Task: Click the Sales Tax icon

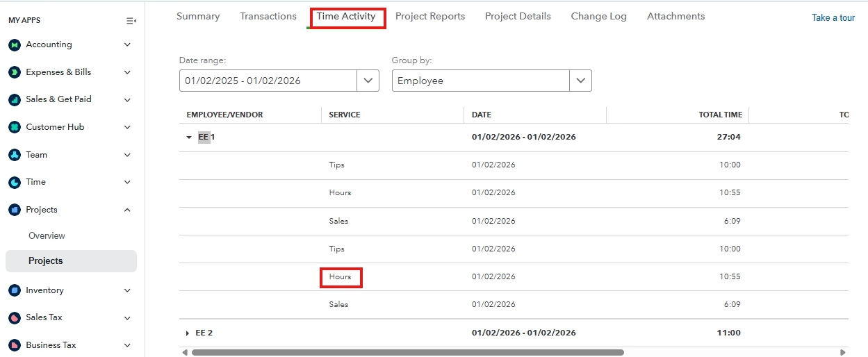Action: click(15, 317)
